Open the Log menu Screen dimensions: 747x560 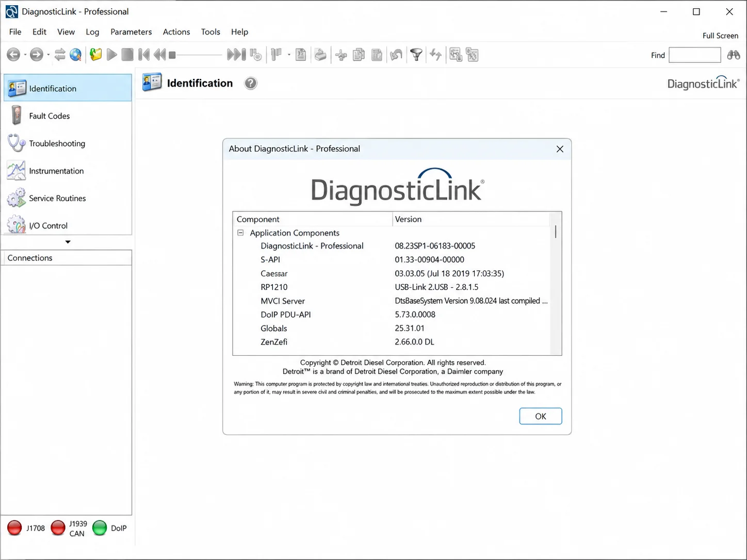coord(92,31)
